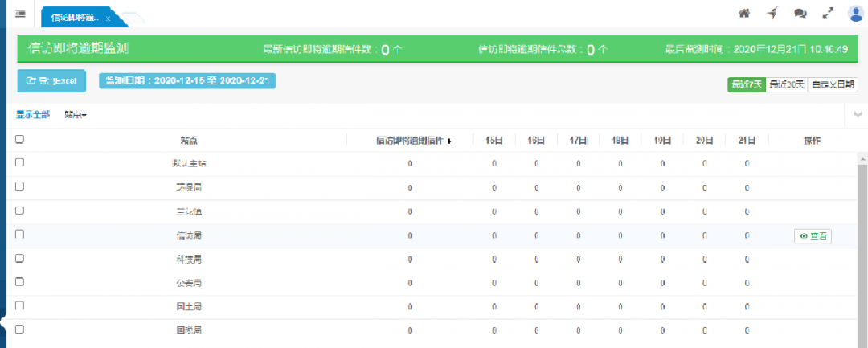Expand the collapse chevron at right of filter bar
Screen dimensions: 868x348
[858, 115]
